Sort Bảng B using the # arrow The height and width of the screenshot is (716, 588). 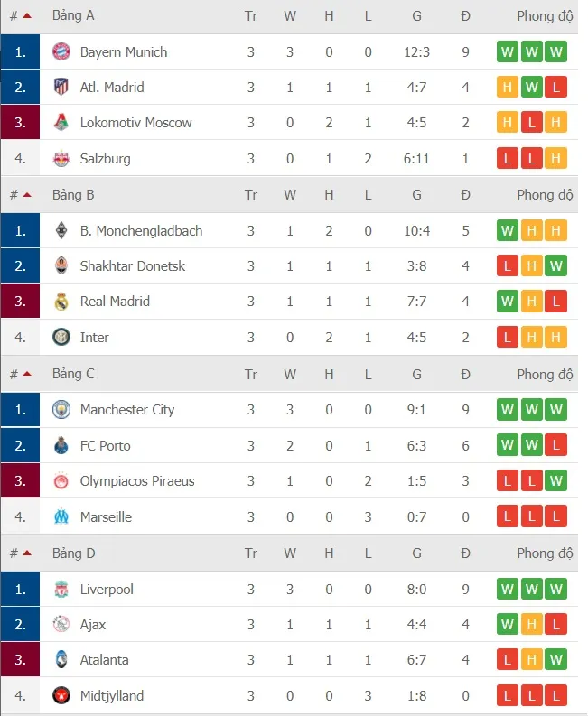[x=27, y=195]
